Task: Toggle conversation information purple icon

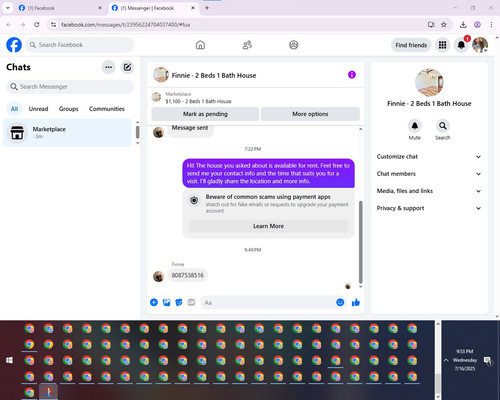Action: click(x=352, y=75)
